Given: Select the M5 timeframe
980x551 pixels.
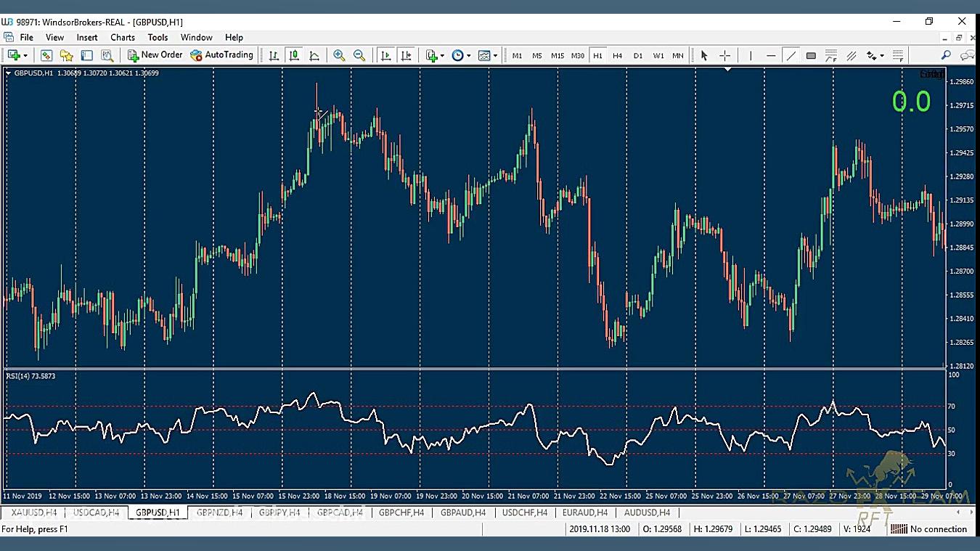Looking at the screenshot, I should [537, 55].
